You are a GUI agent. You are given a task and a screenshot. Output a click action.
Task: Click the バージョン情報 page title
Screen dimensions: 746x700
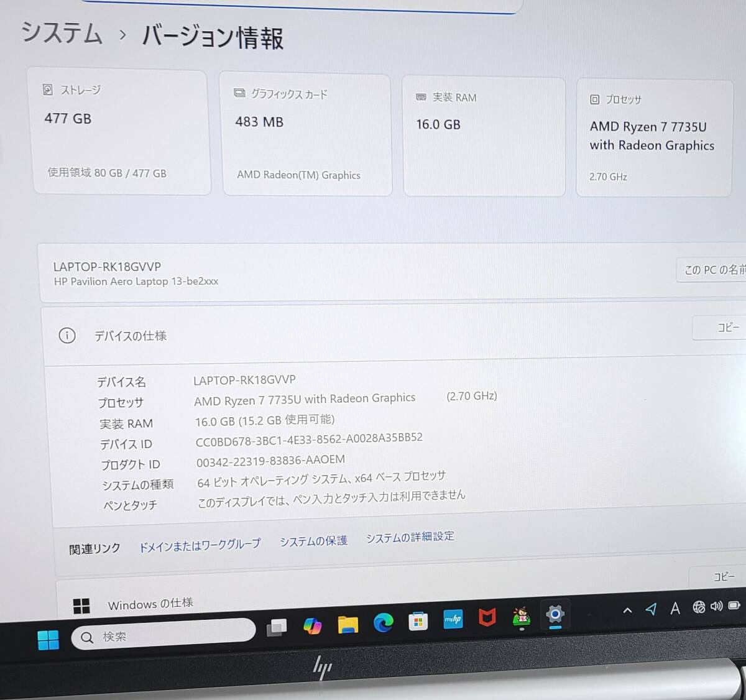(213, 37)
